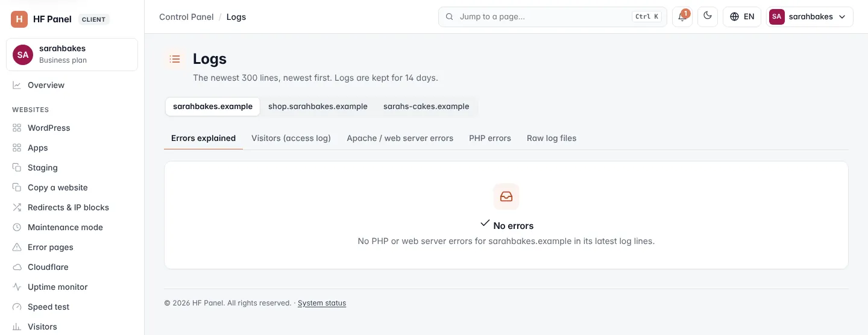Open Staging in the sidebar
Screen dimensions: 868x335
(72, 167)
